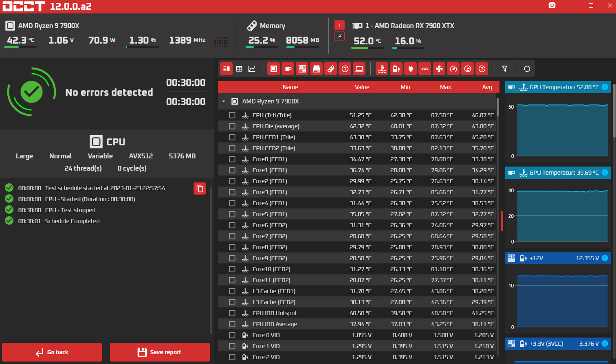Image resolution: width=616 pixels, height=364 pixels.
Task: Click the Go back button
Action: (x=52, y=352)
